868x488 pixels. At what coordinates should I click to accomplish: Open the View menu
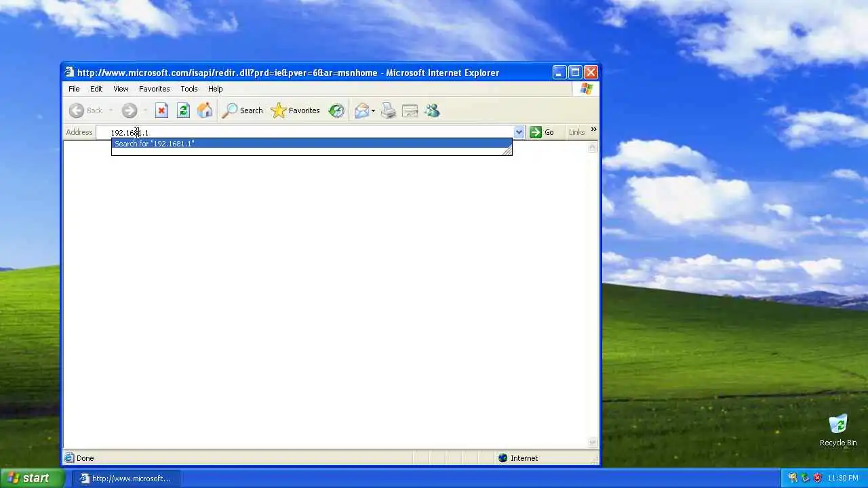(x=121, y=89)
